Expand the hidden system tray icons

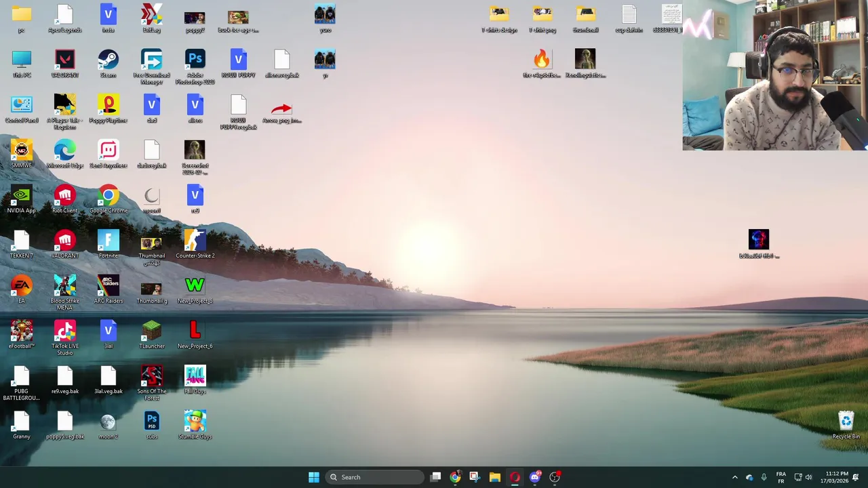click(734, 477)
